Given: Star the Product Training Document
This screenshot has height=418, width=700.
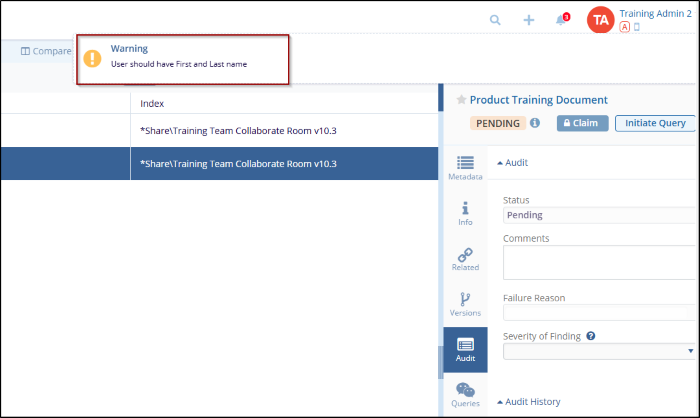Looking at the screenshot, I should click(x=461, y=100).
